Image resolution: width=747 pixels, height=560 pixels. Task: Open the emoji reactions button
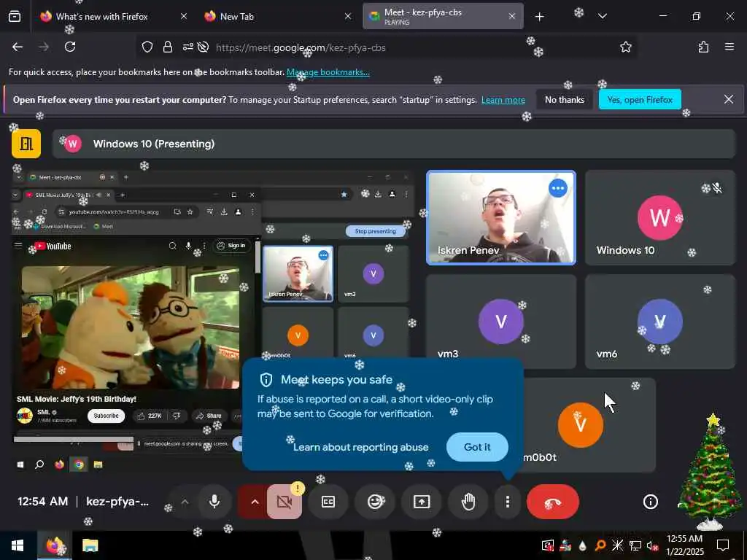(376, 502)
